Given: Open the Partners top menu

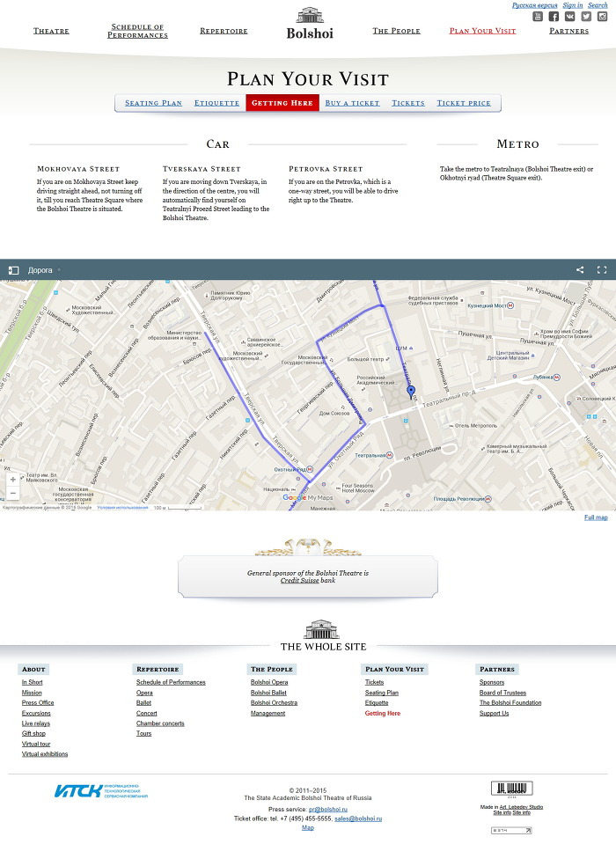Looking at the screenshot, I should click(x=568, y=31).
